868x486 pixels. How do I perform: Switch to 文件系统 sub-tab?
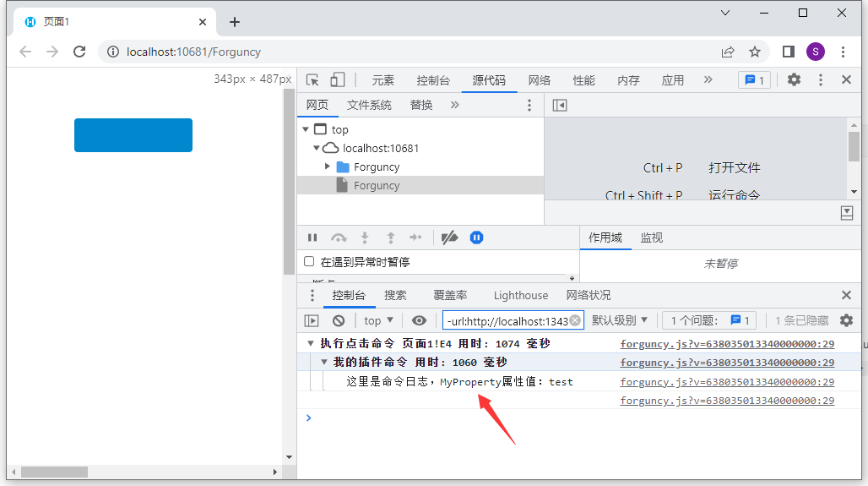tap(369, 106)
